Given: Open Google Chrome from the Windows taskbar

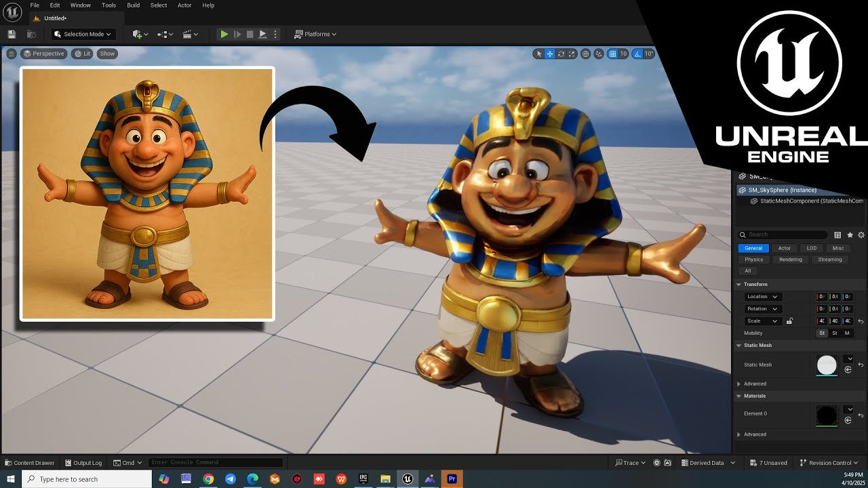Looking at the screenshot, I should pyautogui.click(x=208, y=479).
